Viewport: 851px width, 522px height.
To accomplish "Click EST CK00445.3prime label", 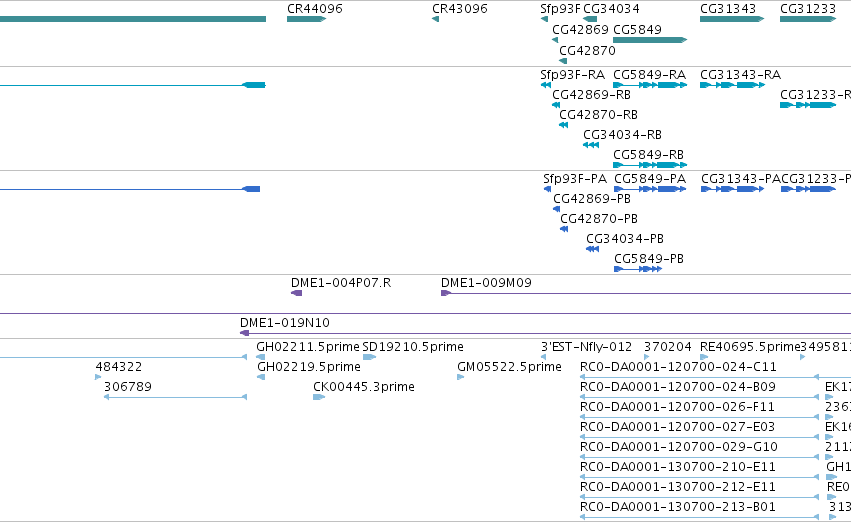I will [x=364, y=387].
